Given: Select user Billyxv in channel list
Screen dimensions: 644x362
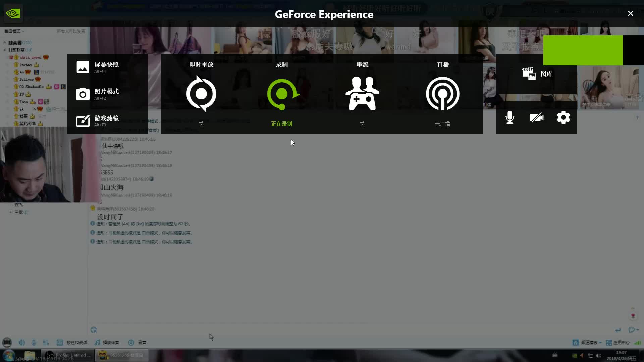Looking at the screenshot, I should click(26, 79).
